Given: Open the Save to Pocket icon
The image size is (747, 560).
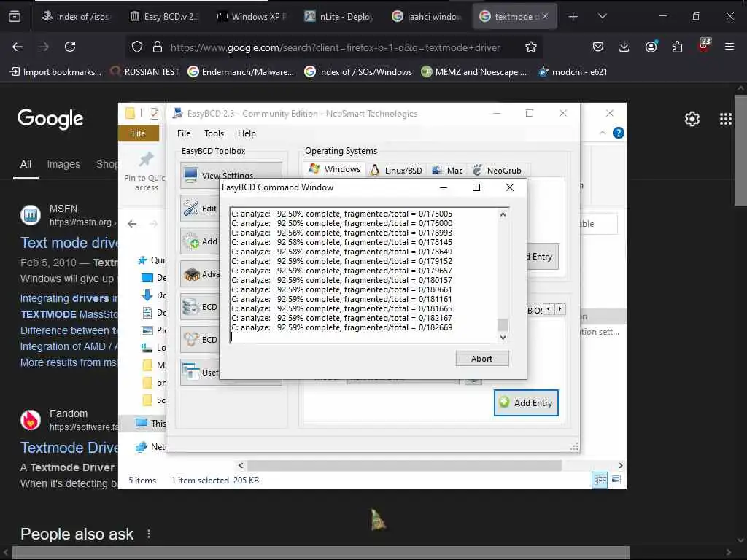Looking at the screenshot, I should (x=598, y=47).
